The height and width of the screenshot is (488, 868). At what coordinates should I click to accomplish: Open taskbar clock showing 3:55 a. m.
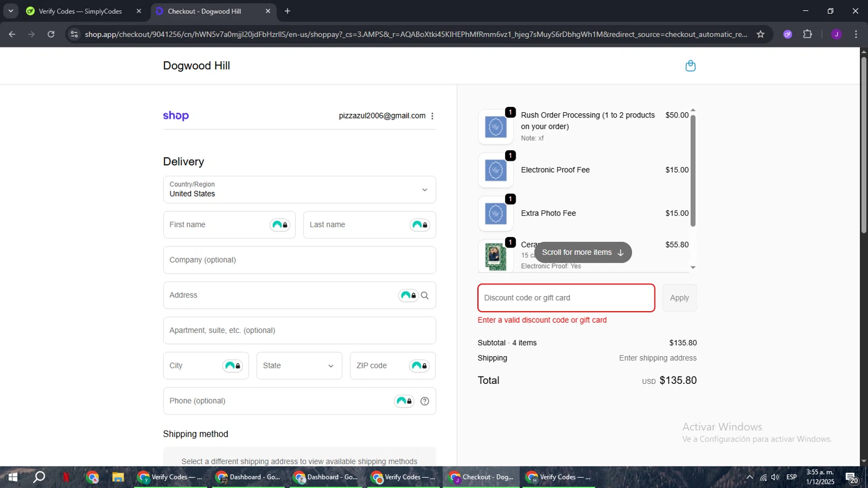(821, 478)
